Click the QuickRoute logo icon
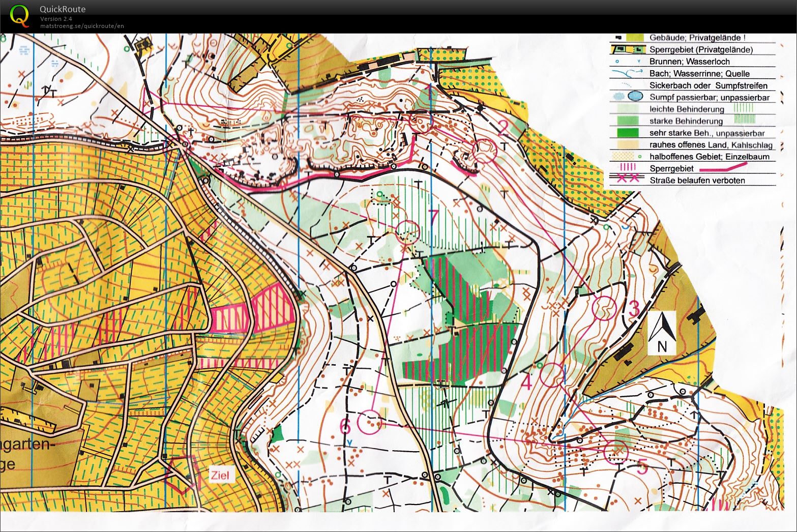 tap(19, 15)
